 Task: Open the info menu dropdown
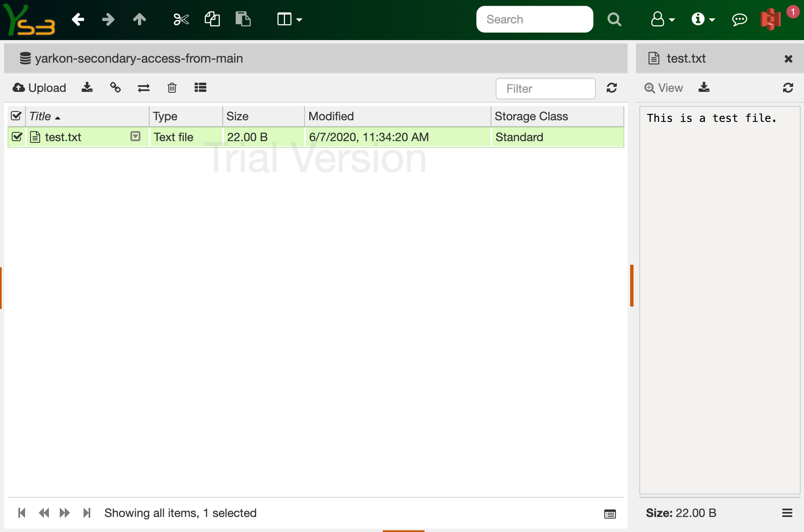703,19
